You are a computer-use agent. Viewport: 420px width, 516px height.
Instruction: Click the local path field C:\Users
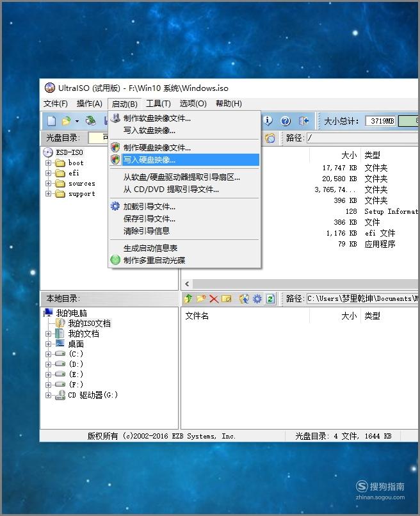click(x=362, y=299)
